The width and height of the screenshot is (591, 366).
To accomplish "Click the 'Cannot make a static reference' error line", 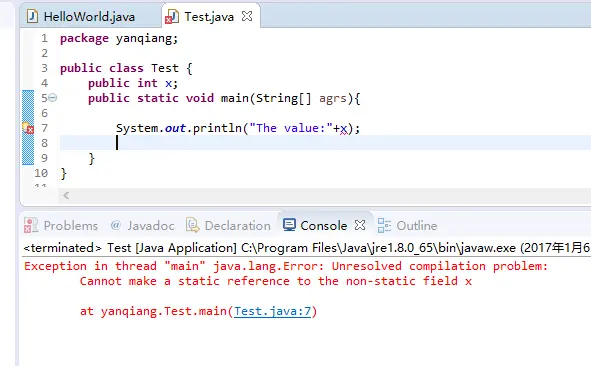I will coord(276,281).
